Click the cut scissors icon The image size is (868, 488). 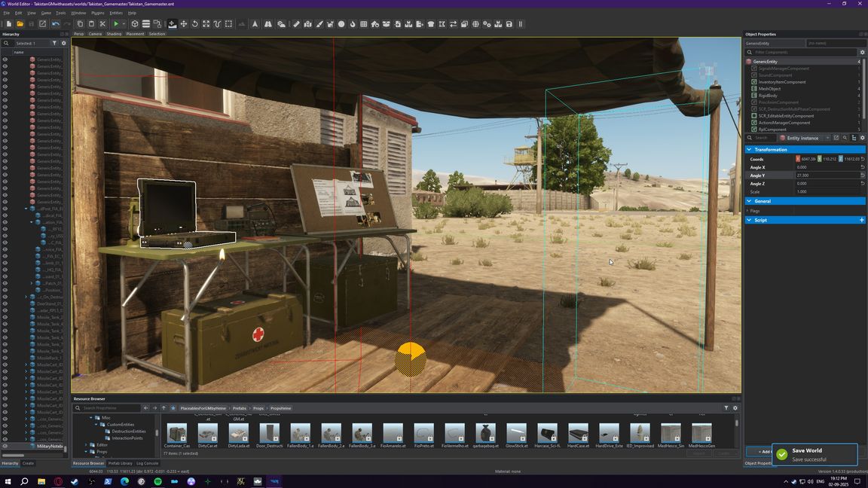102,24
